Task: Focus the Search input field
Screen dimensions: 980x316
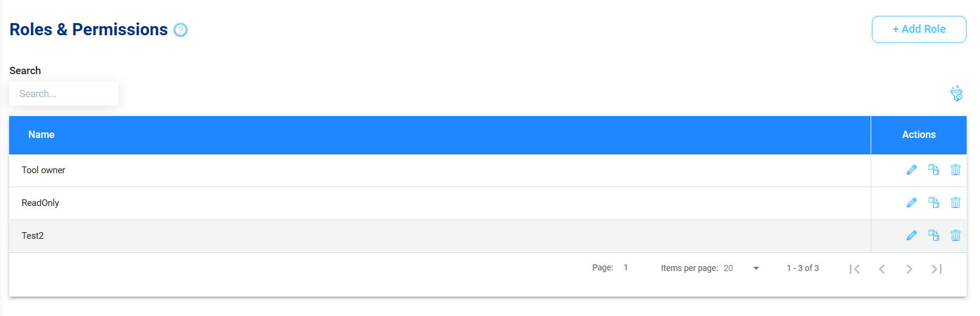Action: [x=64, y=94]
